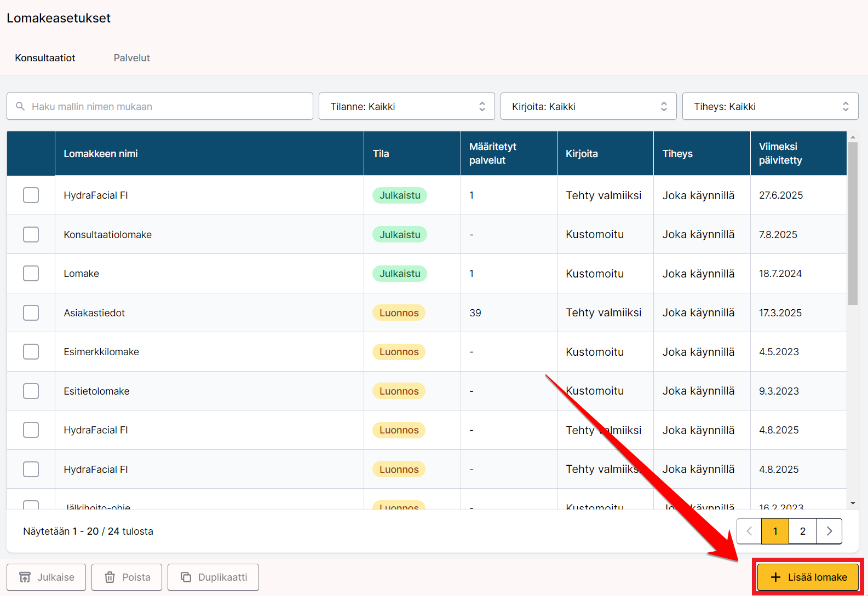Viewport: 868px width, 596px height.
Task: Click the Julkaise button
Action: (47, 577)
